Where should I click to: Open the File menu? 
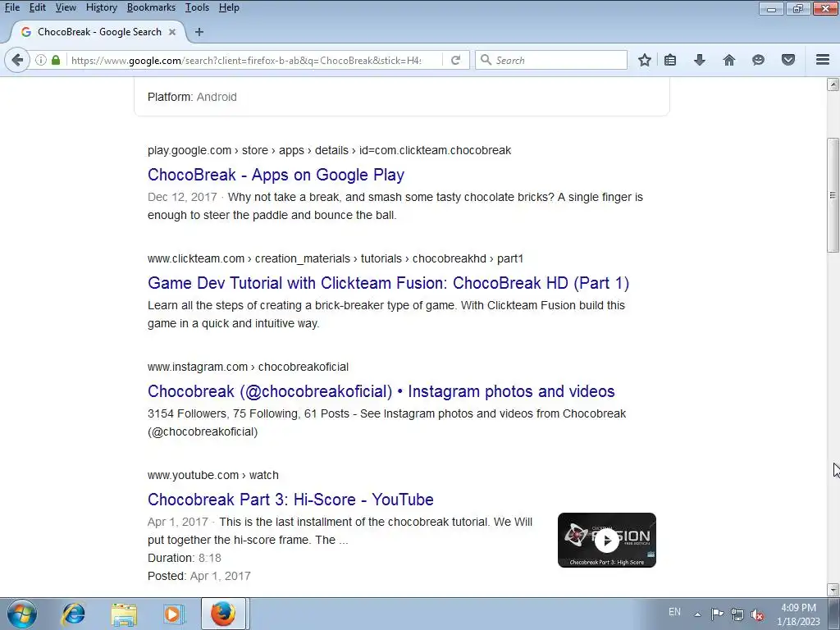[x=12, y=7]
